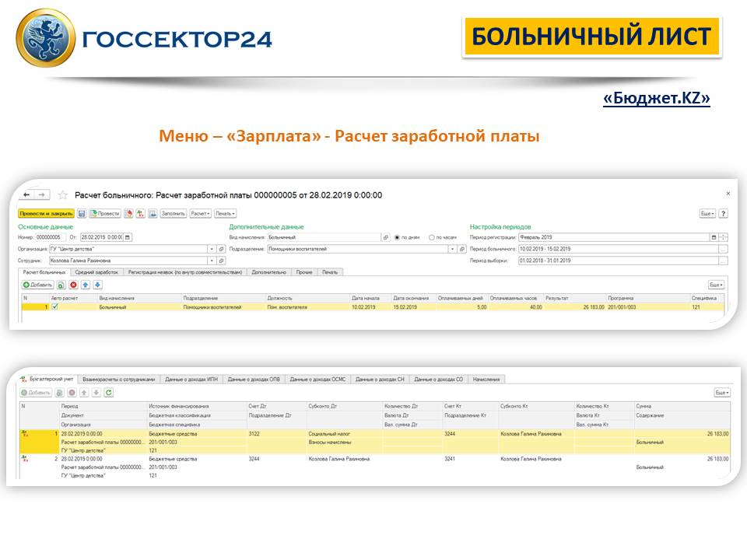The width and height of the screenshot is (747, 560).
Task: Open the Взаиморасчеты с сотрудниками tab
Action: click(x=118, y=380)
